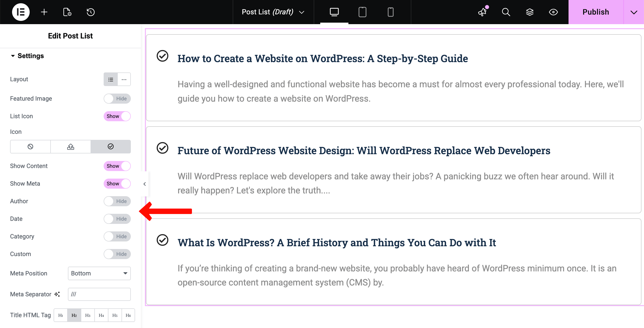
Task: Click the Add Element plus icon
Action: 44,12
